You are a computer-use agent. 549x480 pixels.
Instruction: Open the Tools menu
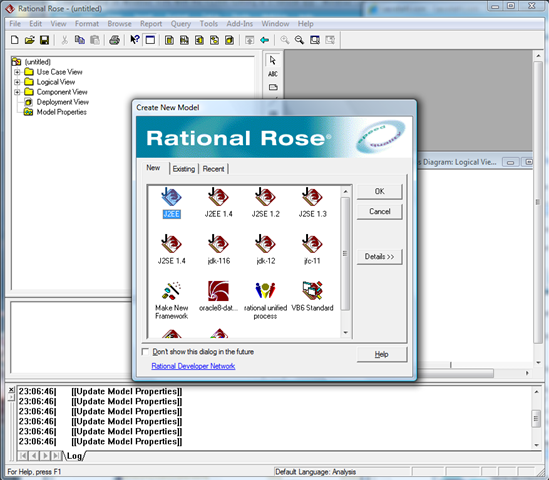click(x=209, y=24)
